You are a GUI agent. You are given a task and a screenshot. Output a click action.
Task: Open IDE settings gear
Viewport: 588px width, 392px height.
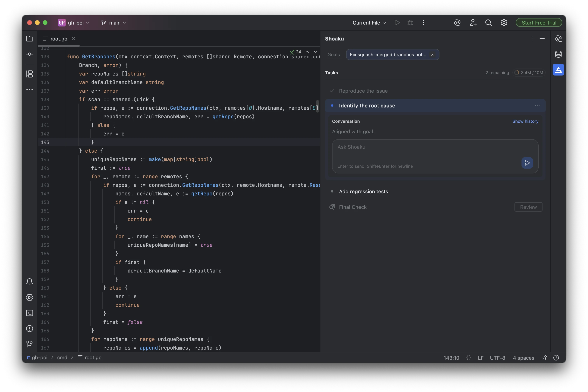coord(504,23)
